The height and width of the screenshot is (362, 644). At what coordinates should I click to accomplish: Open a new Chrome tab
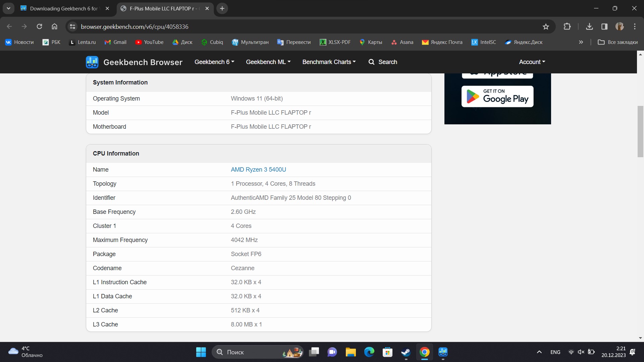pos(222,8)
